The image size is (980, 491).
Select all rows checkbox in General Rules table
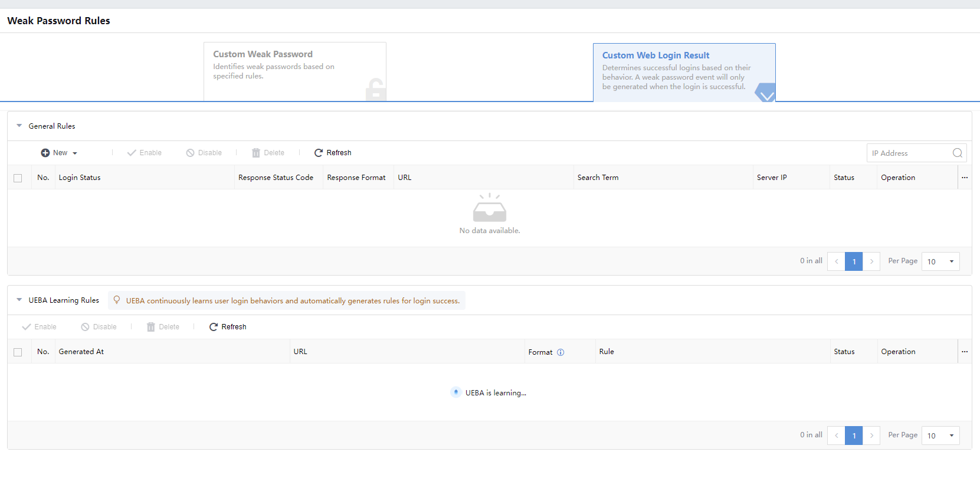pos(18,178)
